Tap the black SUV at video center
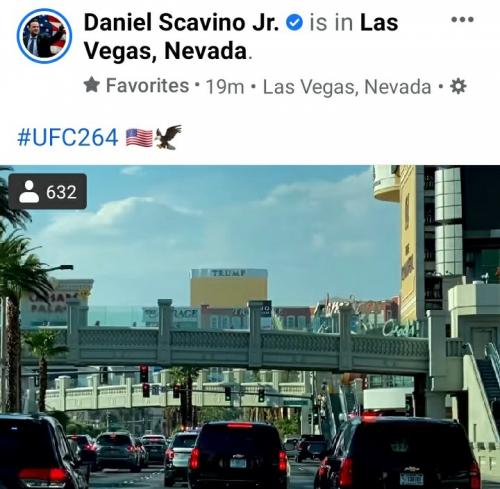The image size is (500, 489). click(238, 454)
